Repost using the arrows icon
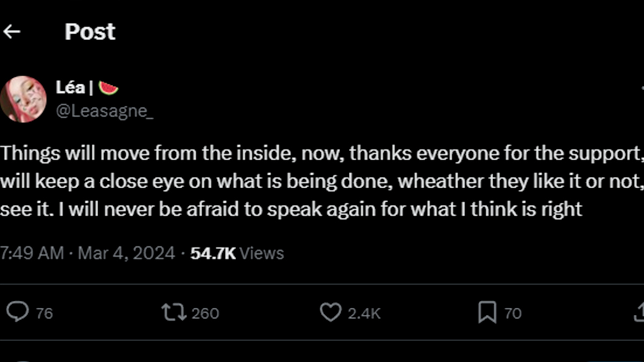This screenshot has width=644, height=362. [174, 312]
